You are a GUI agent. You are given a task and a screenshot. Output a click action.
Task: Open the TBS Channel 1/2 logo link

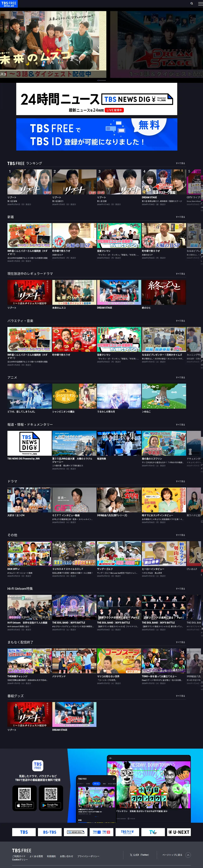pos(101,832)
